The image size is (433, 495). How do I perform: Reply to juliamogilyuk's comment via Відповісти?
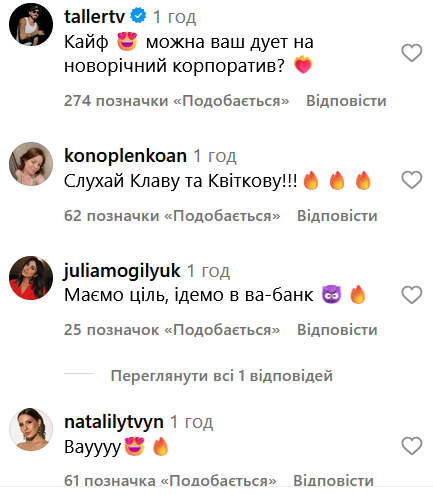pyautogui.click(x=337, y=330)
